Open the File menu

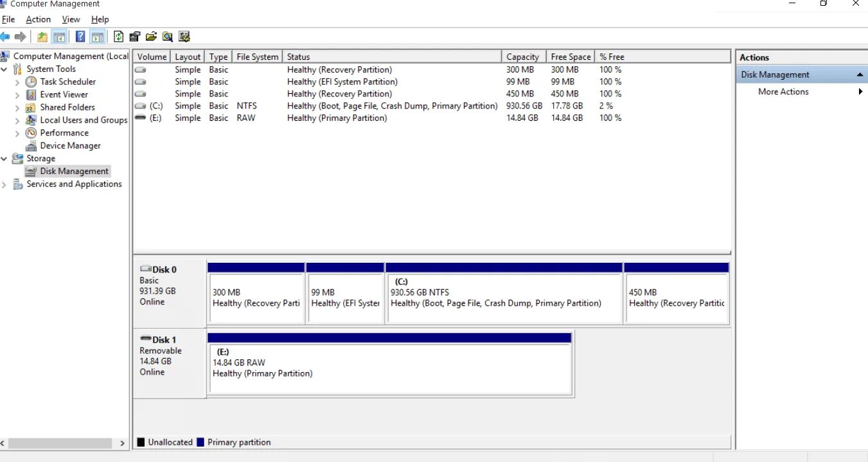(x=8, y=19)
